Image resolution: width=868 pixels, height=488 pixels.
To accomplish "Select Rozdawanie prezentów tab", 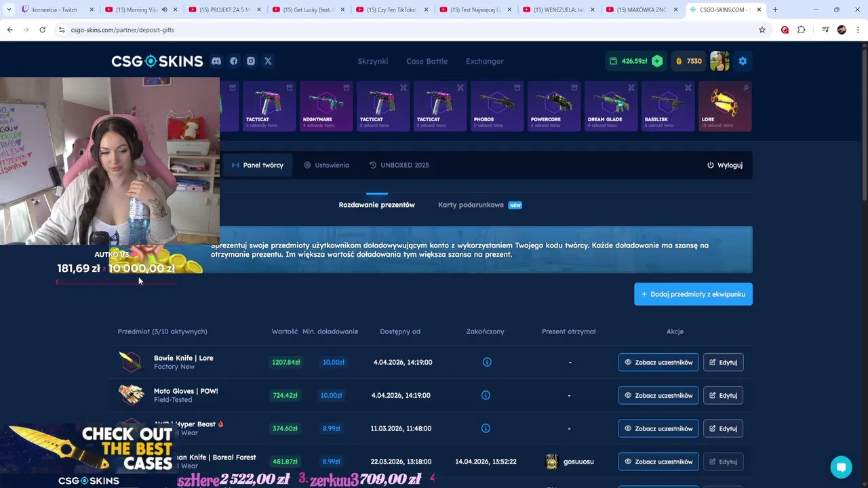I will point(377,205).
